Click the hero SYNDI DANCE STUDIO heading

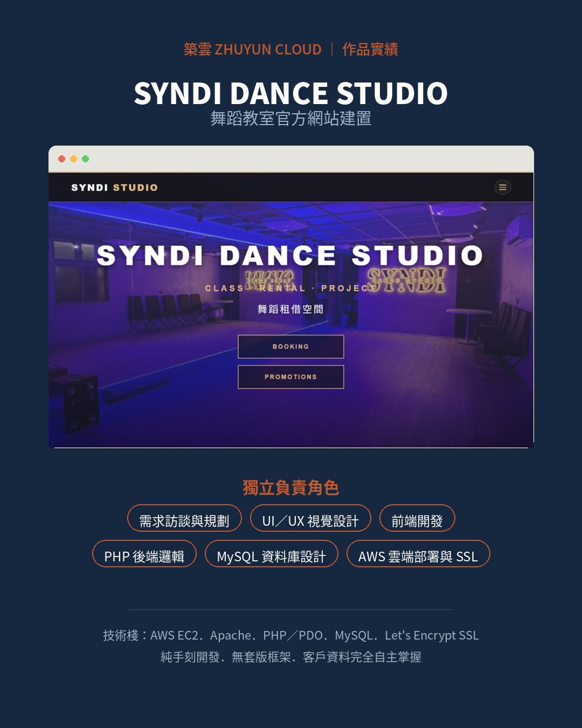(x=290, y=256)
